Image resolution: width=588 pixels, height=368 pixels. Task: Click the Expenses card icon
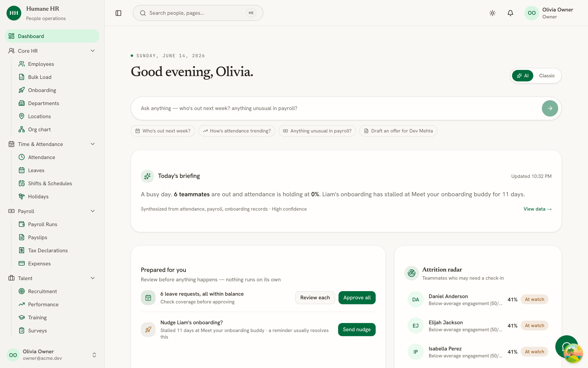click(x=22, y=263)
